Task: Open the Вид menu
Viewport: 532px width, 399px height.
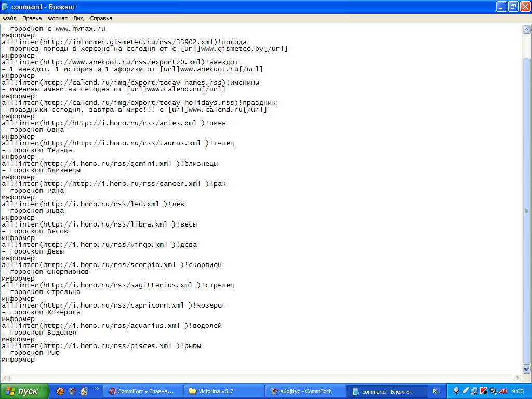Action: pos(78,18)
